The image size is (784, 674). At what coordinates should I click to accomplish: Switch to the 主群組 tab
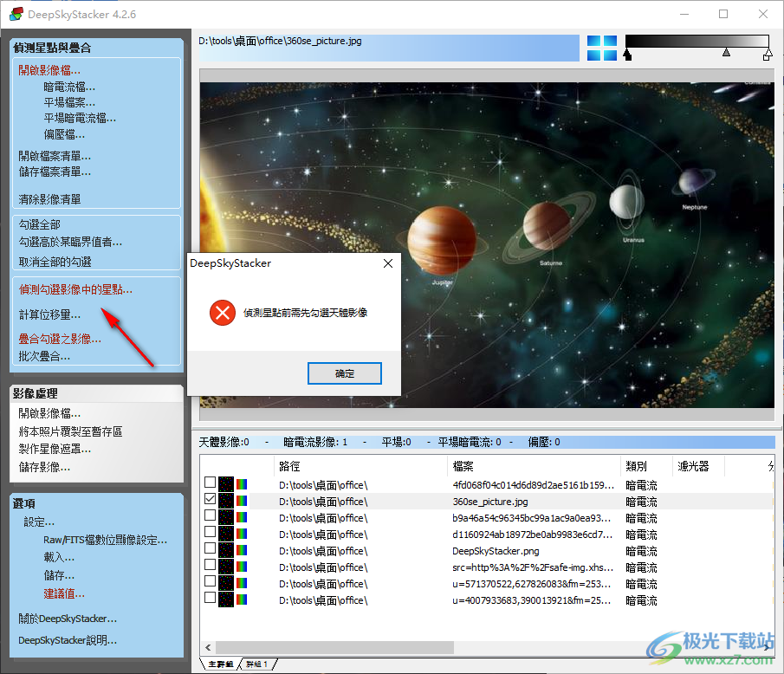pos(221,664)
